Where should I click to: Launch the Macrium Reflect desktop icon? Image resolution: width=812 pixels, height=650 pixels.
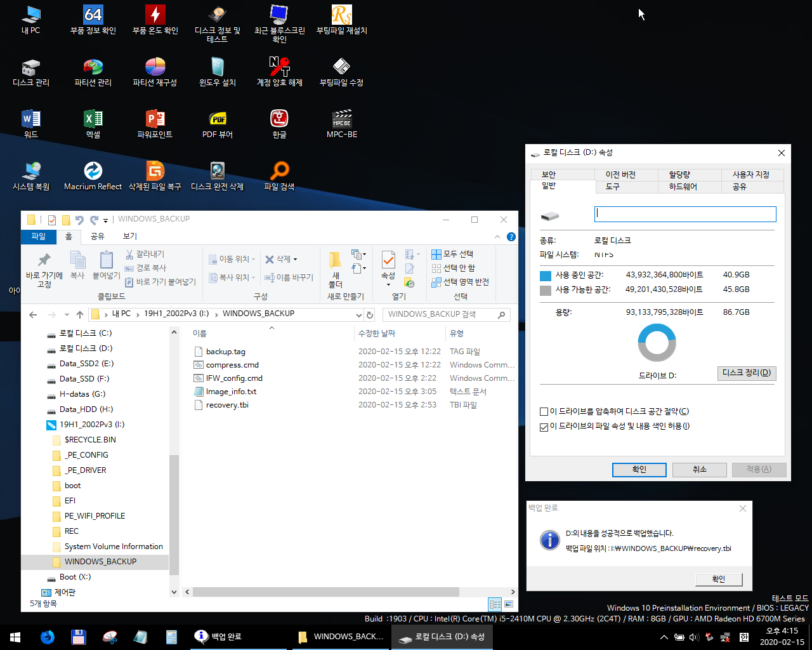click(x=93, y=176)
